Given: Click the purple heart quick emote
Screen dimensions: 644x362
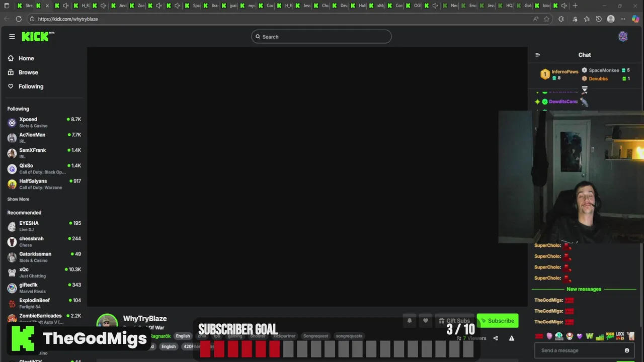Looking at the screenshot, I should click(580, 336).
